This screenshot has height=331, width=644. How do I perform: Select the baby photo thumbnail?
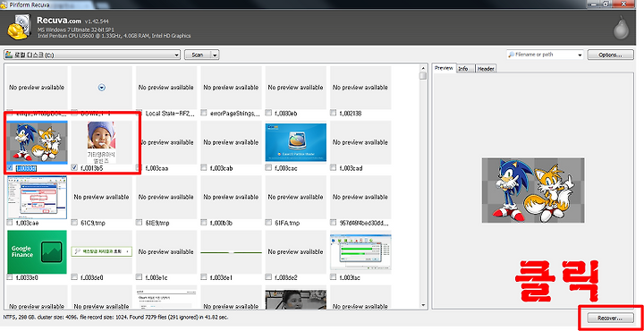click(x=101, y=142)
